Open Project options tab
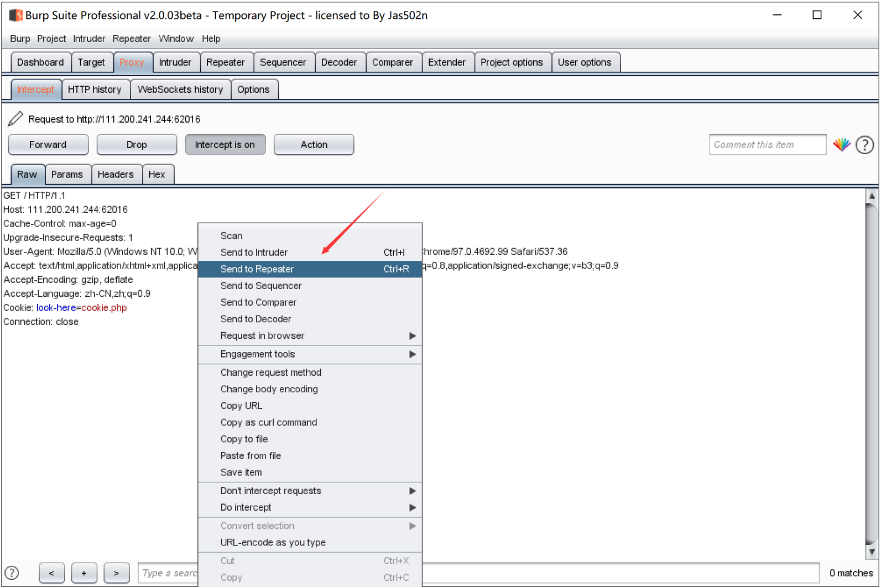The image size is (881, 588). 512,62
